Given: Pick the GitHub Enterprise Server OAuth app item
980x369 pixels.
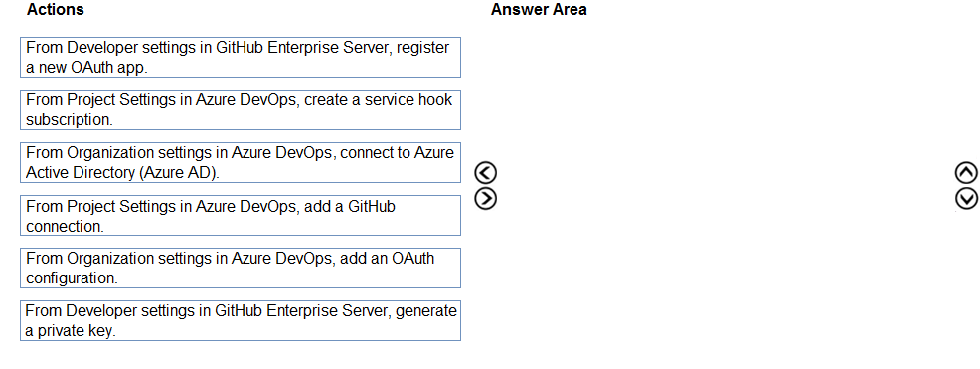Looking at the screenshot, I should coord(241,57).
